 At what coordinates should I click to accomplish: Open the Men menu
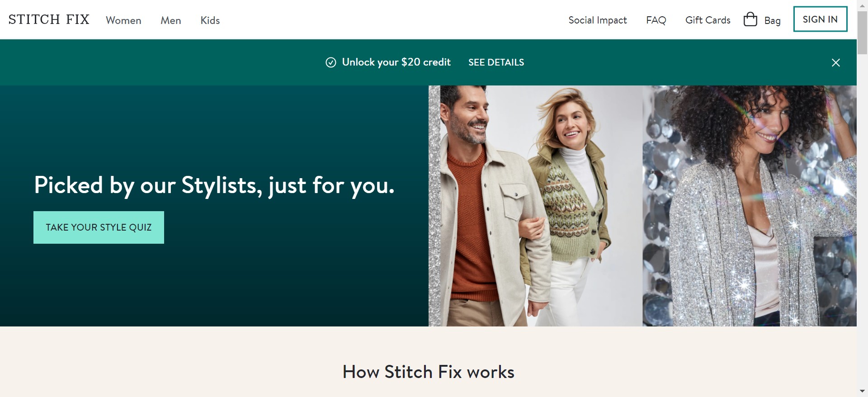pos(171,20)
